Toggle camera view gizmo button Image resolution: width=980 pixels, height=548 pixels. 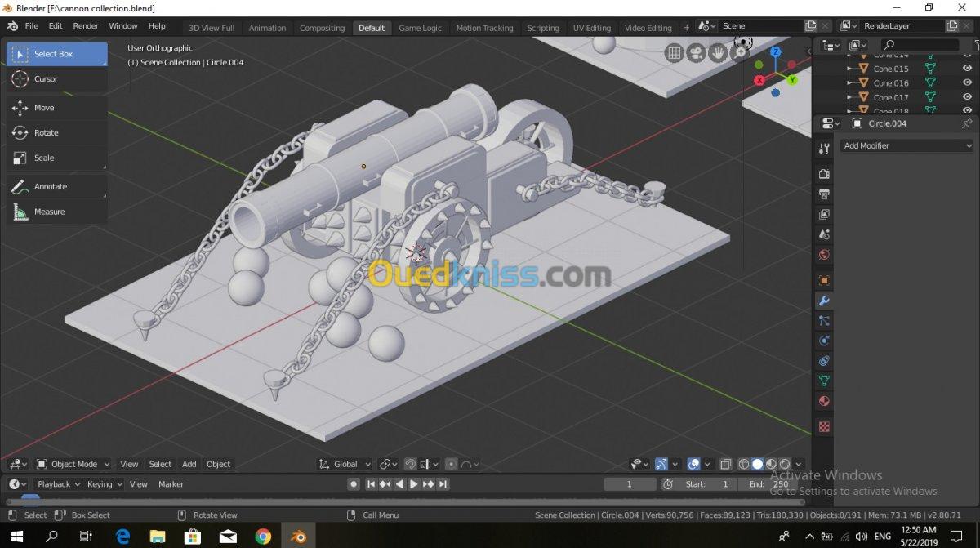(x=696, y=53)
